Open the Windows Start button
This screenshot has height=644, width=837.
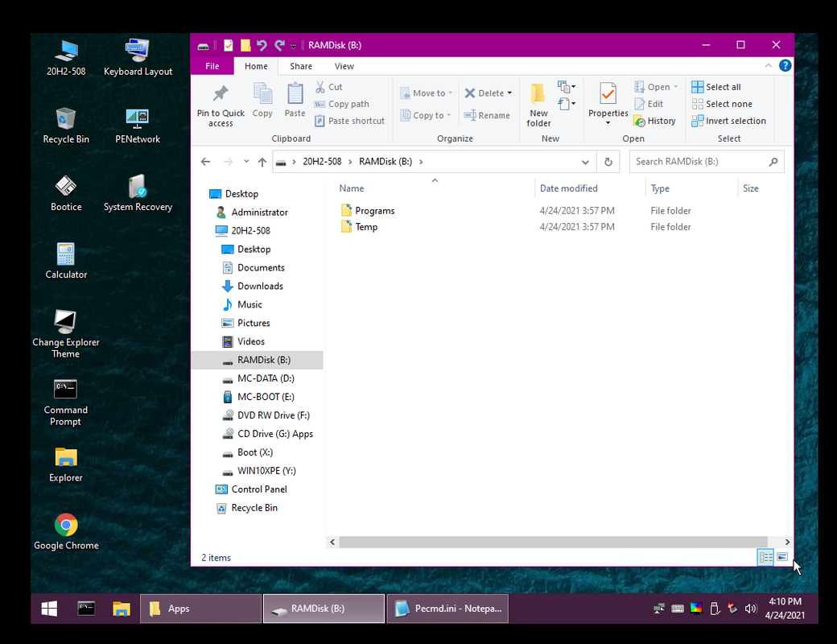[49, 609]
